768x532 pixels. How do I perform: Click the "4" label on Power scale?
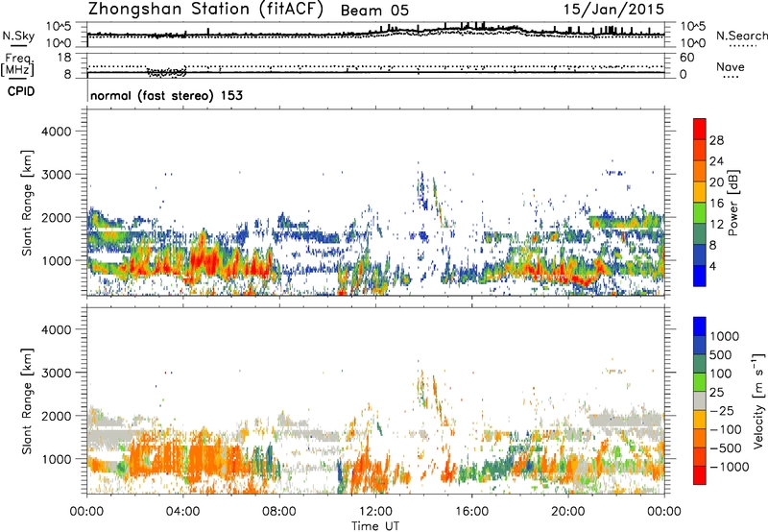click(712, 266)
